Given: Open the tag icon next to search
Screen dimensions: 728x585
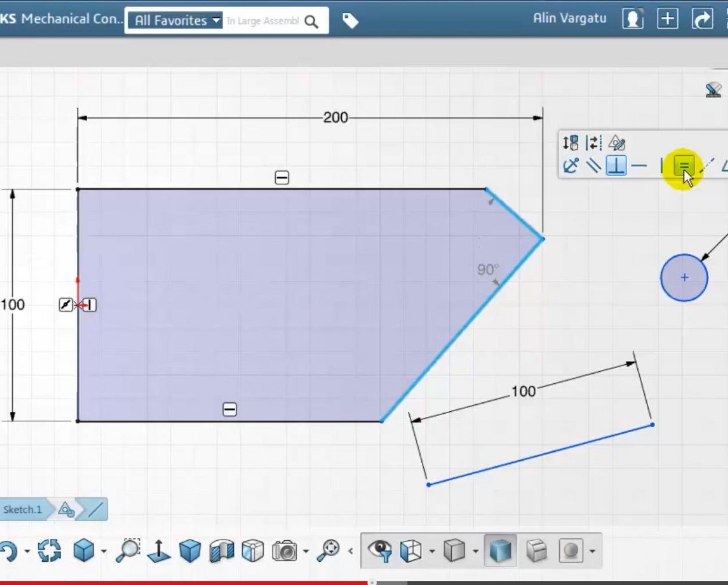Looking at the screenshot, I should point(350,21).
